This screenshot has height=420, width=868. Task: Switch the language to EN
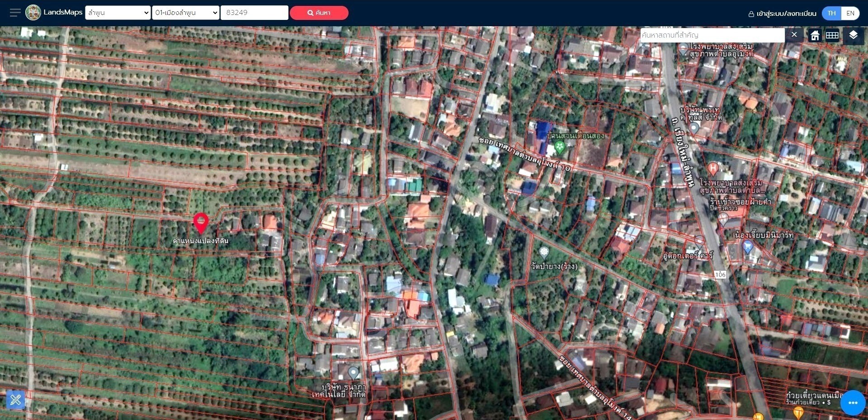point(850,13)
